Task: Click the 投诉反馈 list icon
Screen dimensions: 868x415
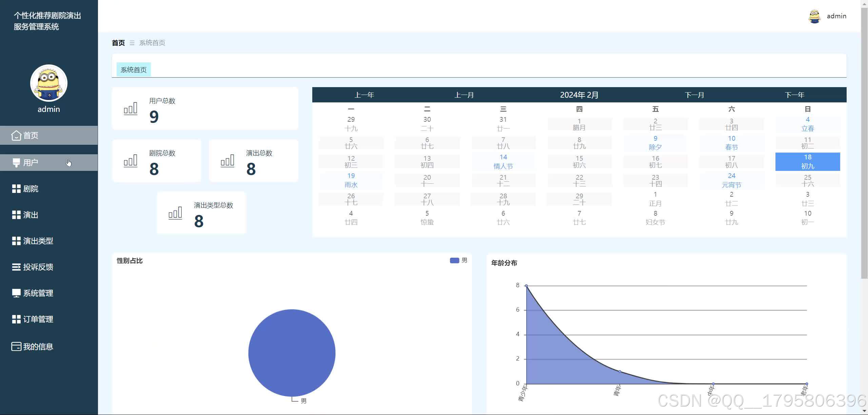Action: click(16, 267)
